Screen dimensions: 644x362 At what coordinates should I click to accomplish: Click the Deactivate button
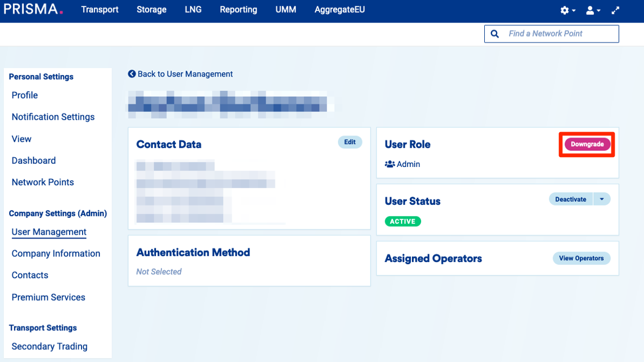click(x=571, y=199)
